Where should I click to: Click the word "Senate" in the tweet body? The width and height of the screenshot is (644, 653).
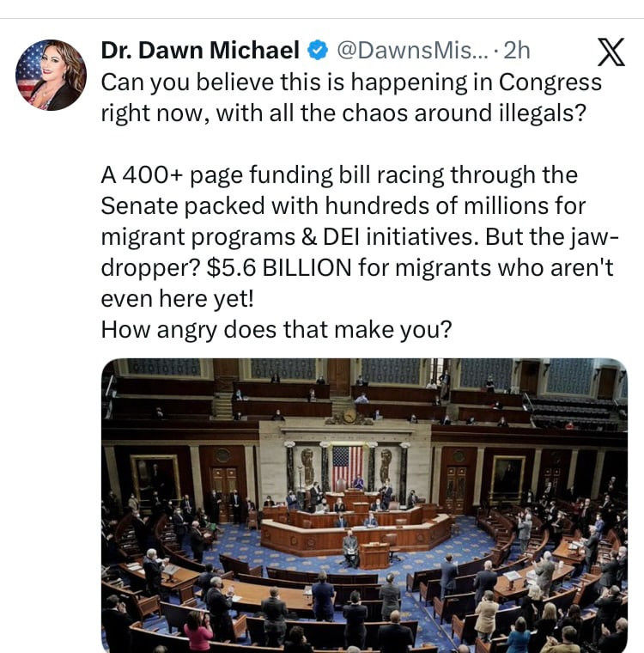point(141,205)
